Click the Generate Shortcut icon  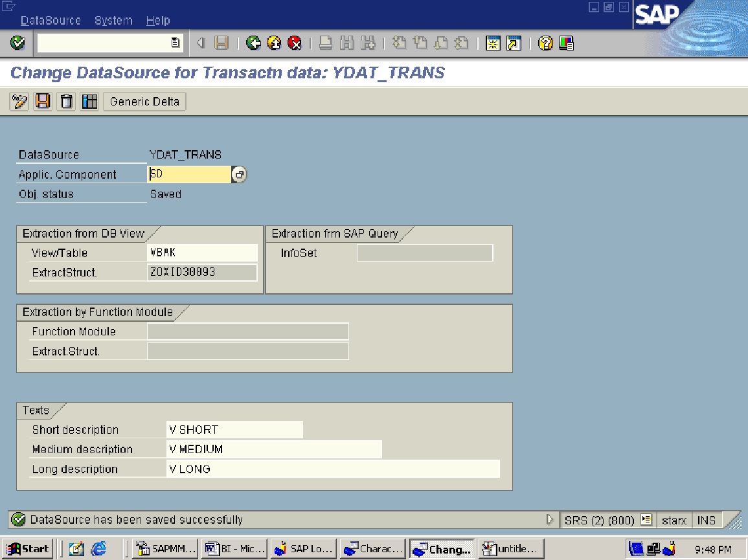pos(514,43)
